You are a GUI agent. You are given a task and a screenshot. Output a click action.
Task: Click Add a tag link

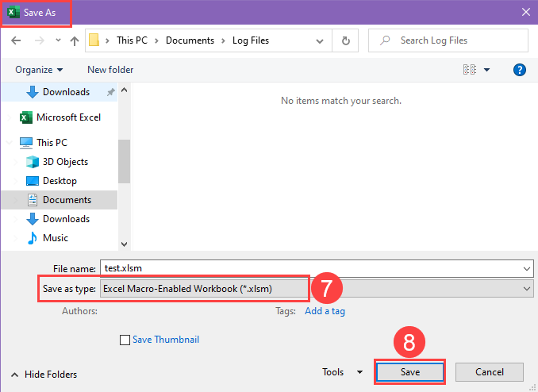[x=325, y=311]
